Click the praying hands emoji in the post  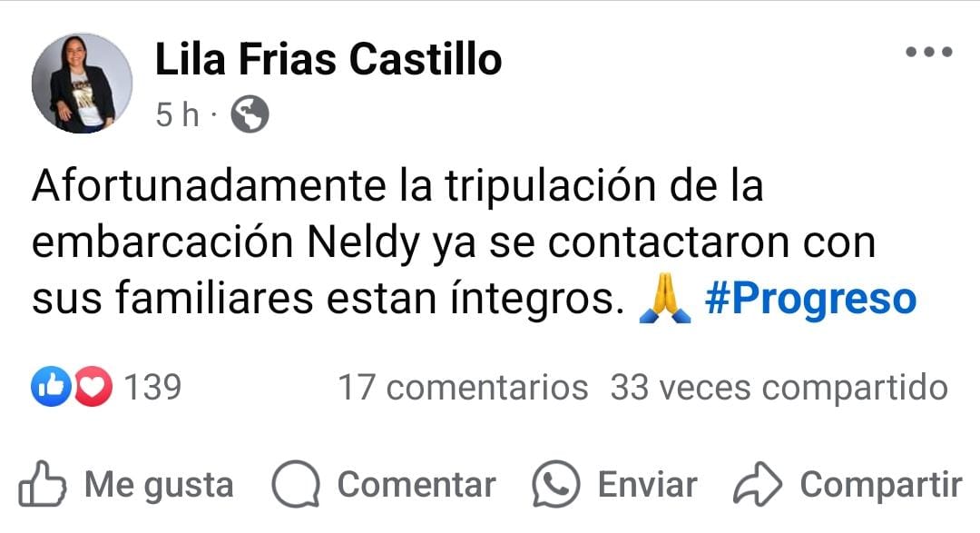tap(660, 301)
